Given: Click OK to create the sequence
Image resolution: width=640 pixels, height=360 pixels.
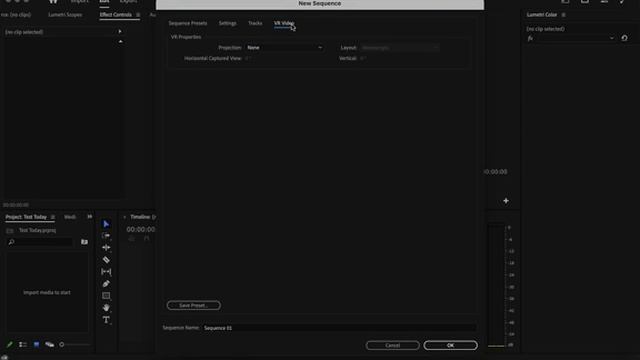Looking at the screenshot, I should 450,345.
